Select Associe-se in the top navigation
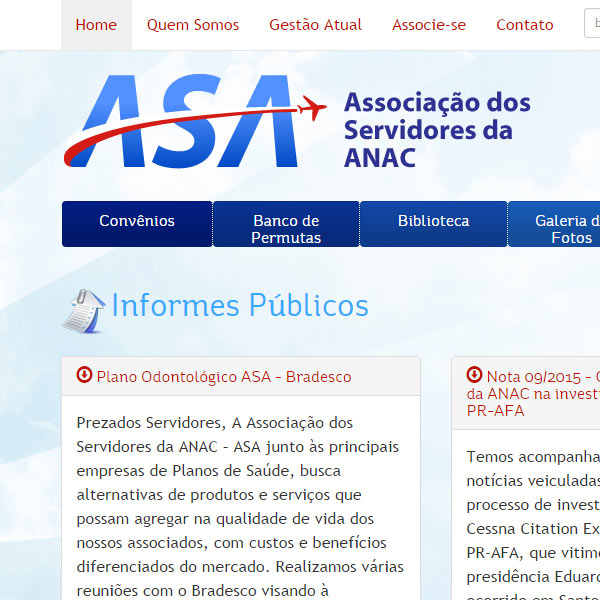 (429, 25)
